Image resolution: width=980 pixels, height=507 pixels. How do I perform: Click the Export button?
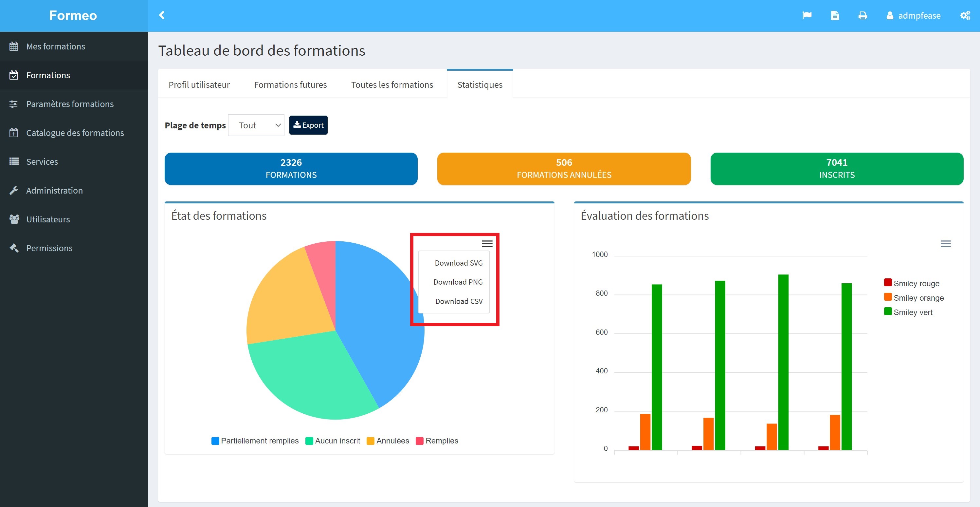pos(308,125)
